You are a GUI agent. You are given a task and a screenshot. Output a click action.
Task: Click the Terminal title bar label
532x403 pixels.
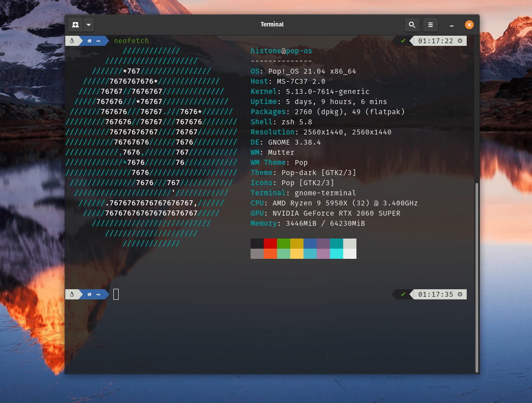pyautogui.click(x=272, y=25)
